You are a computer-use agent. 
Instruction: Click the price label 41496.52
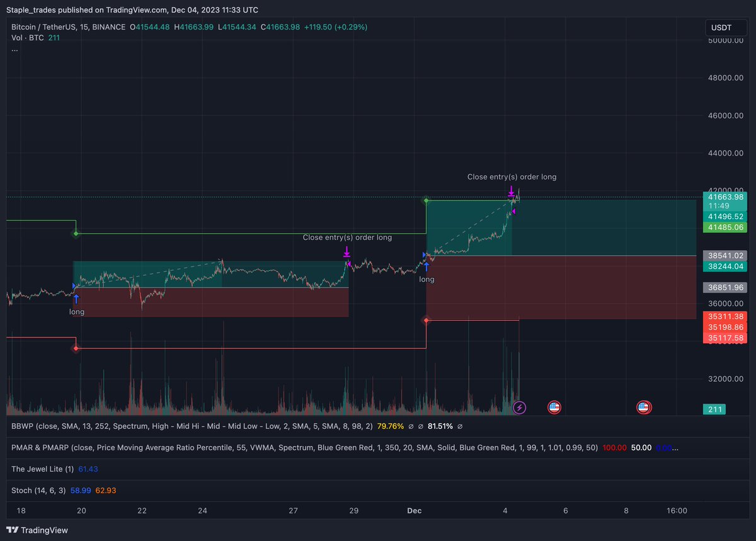tap(726, 216)
